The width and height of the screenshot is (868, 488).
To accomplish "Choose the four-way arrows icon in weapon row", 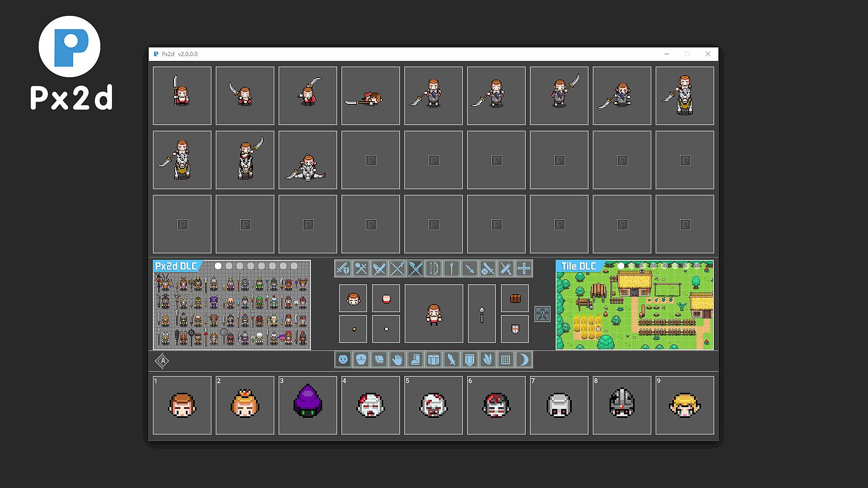I will (524, 269).
